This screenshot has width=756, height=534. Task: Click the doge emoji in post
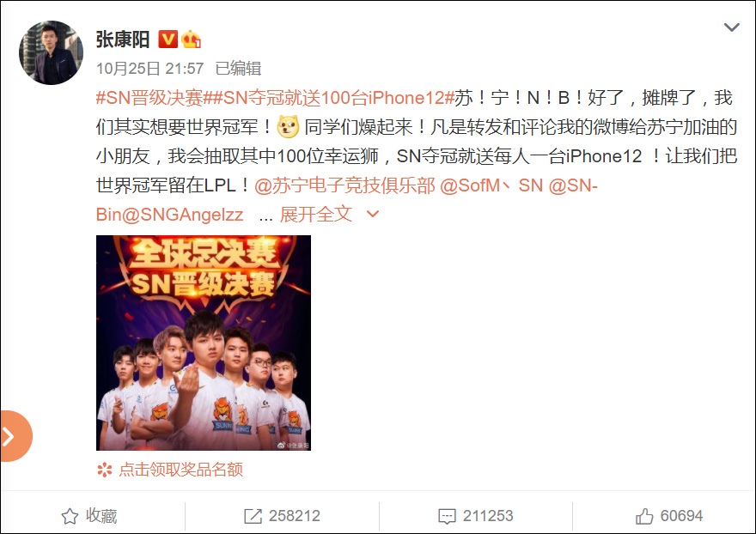pyautogui.click(x=288, y=127)
